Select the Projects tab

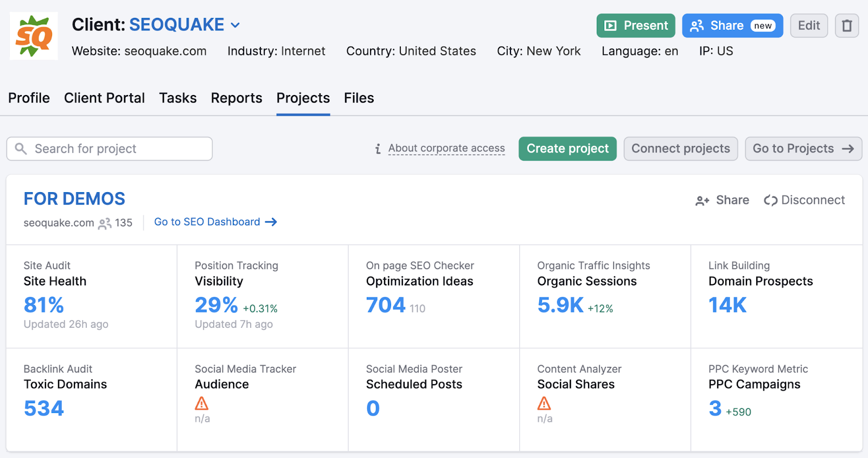point(303,98)
